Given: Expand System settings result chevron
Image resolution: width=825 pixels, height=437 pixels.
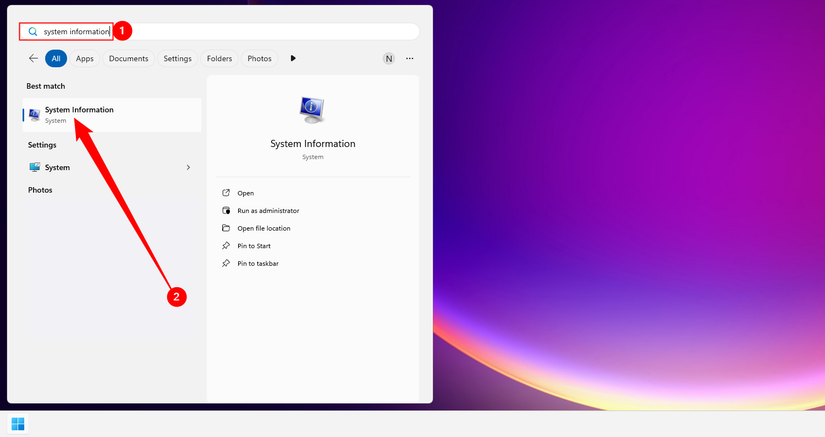Looking at the screenshot, I should click(x=188, y=167).
